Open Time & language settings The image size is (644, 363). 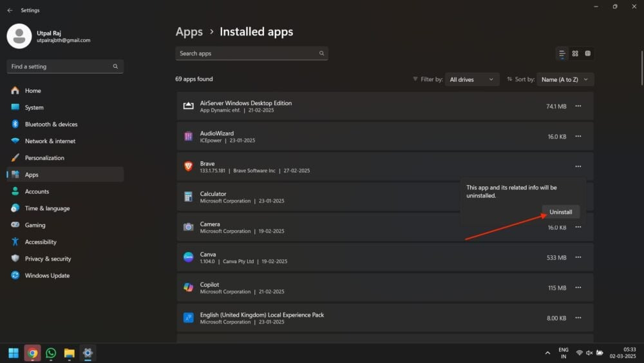pos(65,208)
